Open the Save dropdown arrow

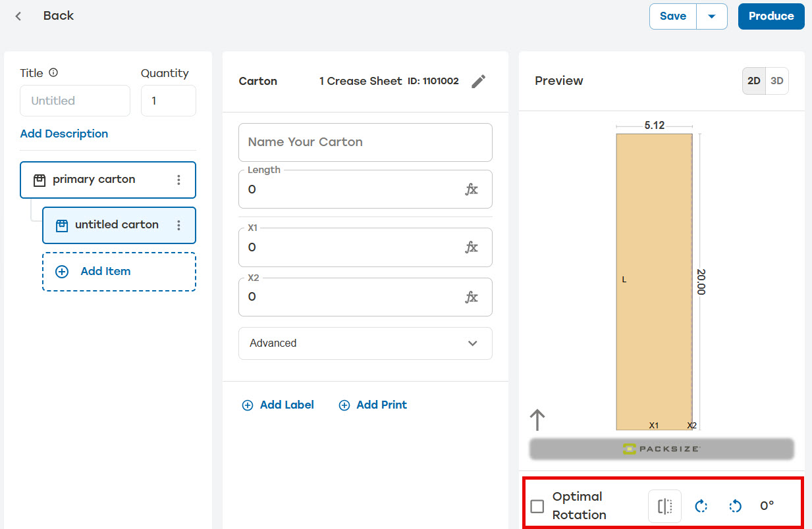click(x=712, y=16)
